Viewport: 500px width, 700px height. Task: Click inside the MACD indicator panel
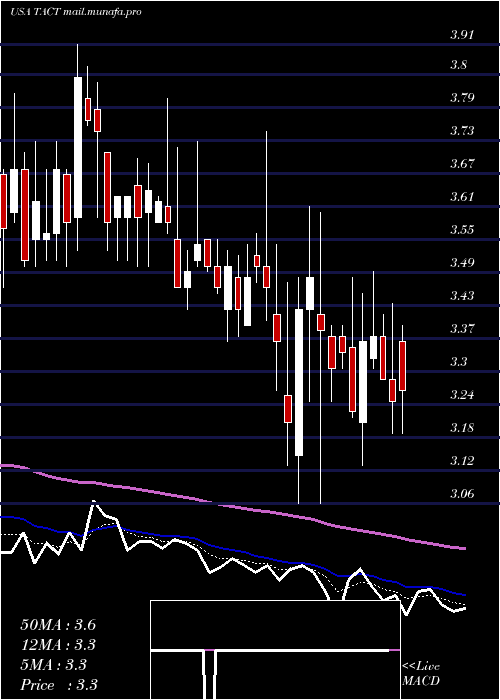pos(275,650)
